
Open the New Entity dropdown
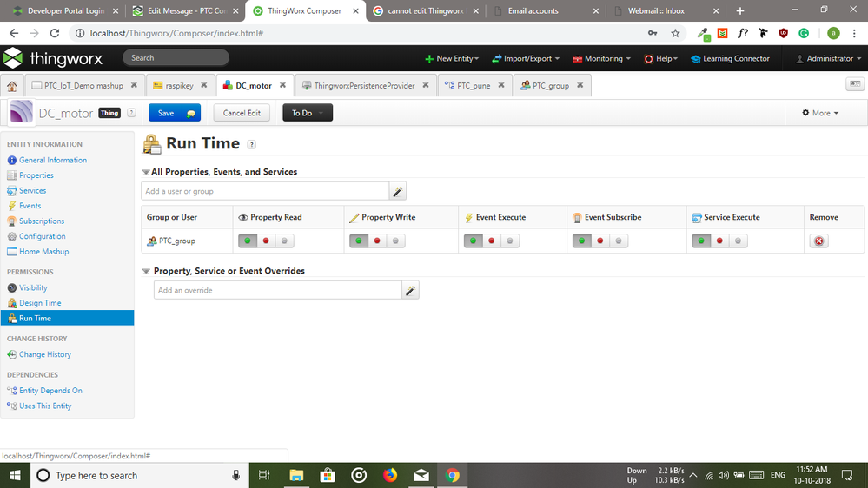pyautogui.click(x=452, y=59)
